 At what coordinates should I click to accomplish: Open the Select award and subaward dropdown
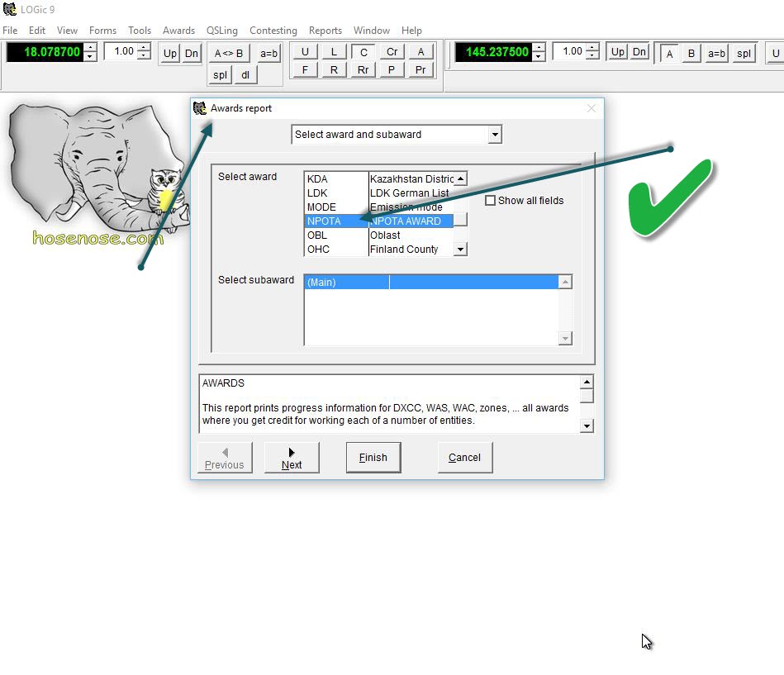pos(495,135)
